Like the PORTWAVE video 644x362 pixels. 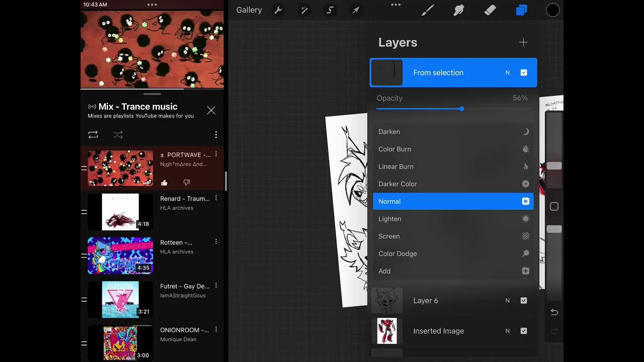[164, 183]
